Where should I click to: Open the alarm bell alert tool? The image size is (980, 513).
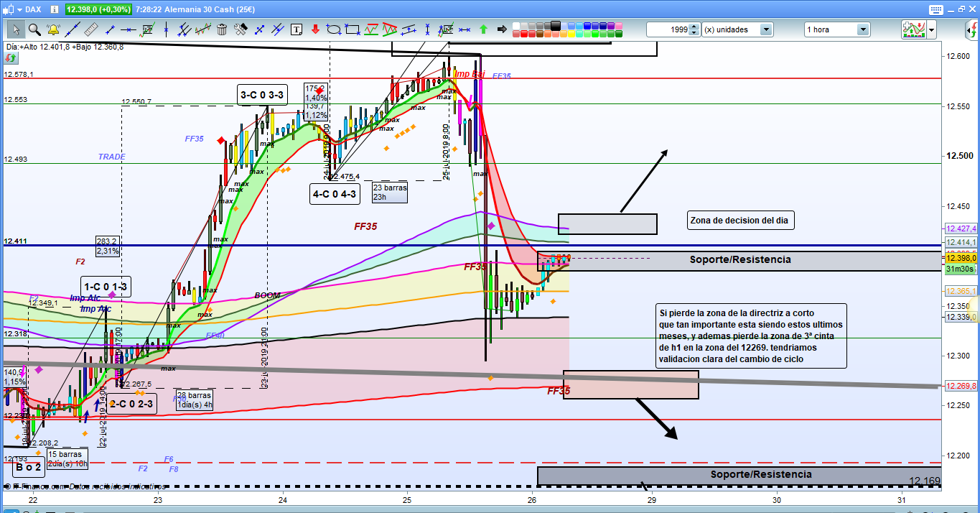tap(52, 29)
